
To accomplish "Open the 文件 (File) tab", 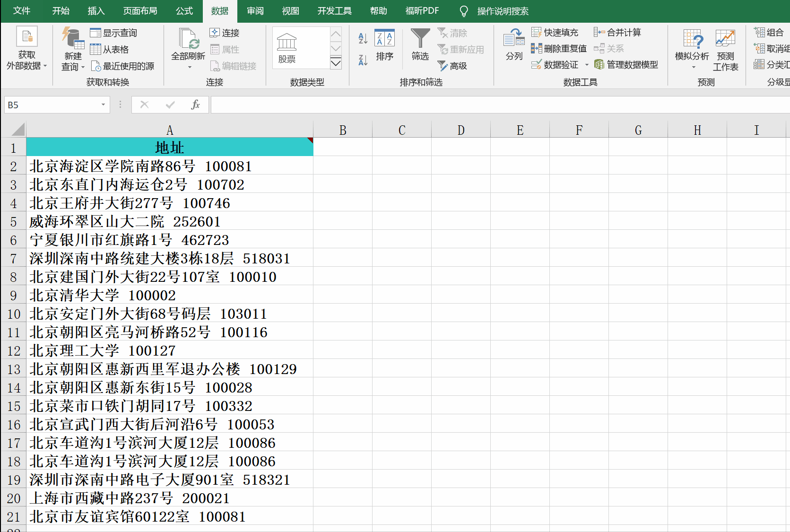I will (x=21, y=11).
